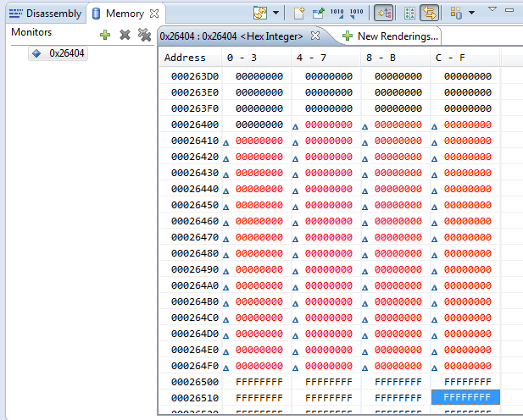Click the highlighted FFFFFFFF cell in row 00026510

click(465, 397)
